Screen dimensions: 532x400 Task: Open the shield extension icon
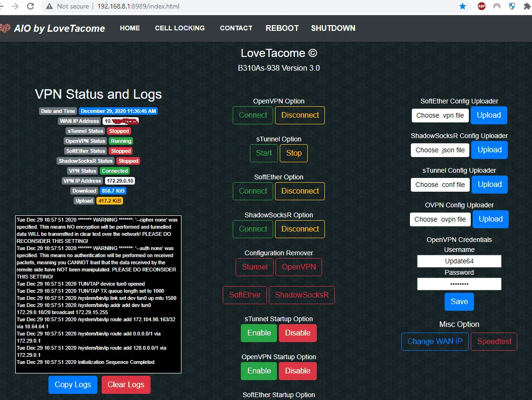512,6
